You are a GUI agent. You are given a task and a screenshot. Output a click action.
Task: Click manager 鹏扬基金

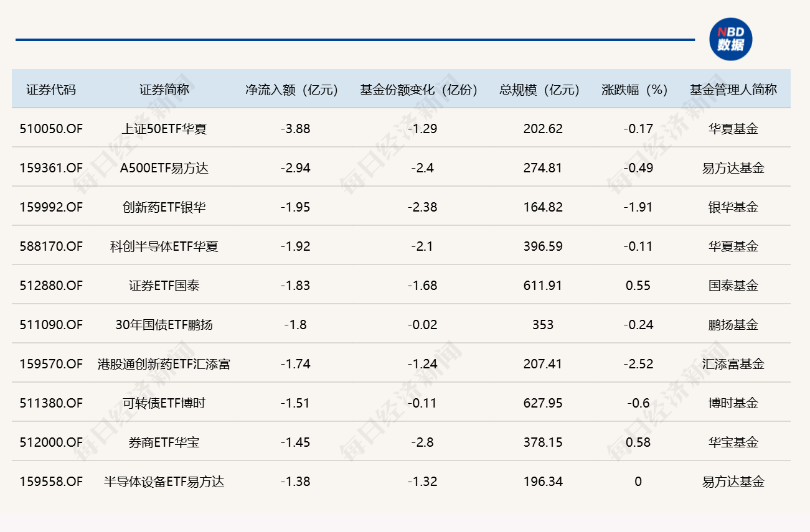(733, 325)
